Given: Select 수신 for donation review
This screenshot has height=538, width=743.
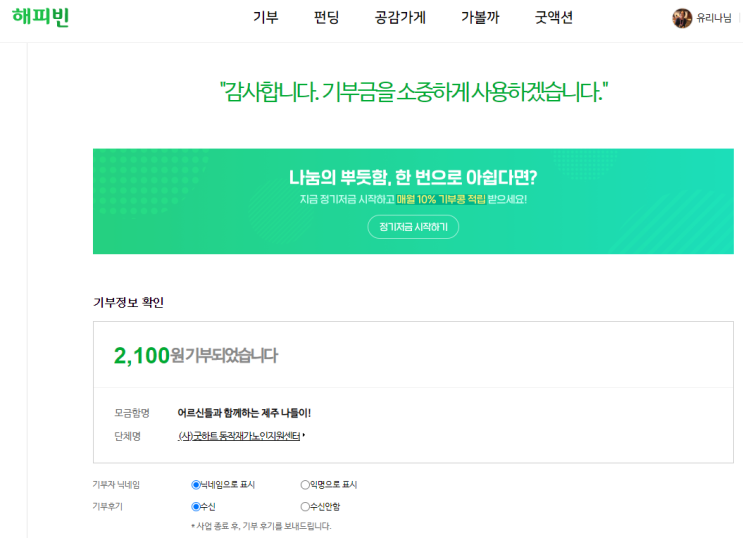Looking at the screenshot, I should point(196,506).
